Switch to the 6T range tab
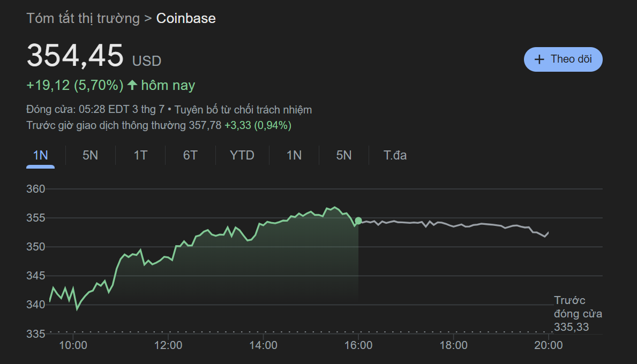The image size is (637, 364). (190, 155)
